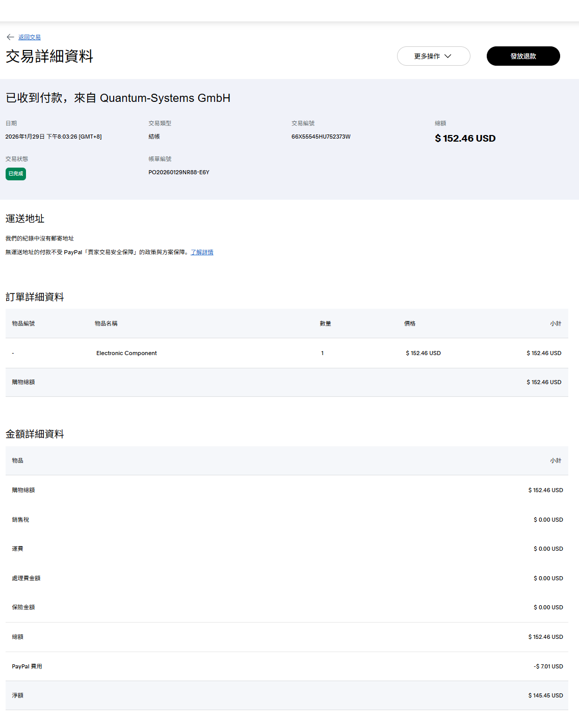Click the PayPal 費用 fee row label
This screenshot has width=579, height=728.
(x=27, y=666)
